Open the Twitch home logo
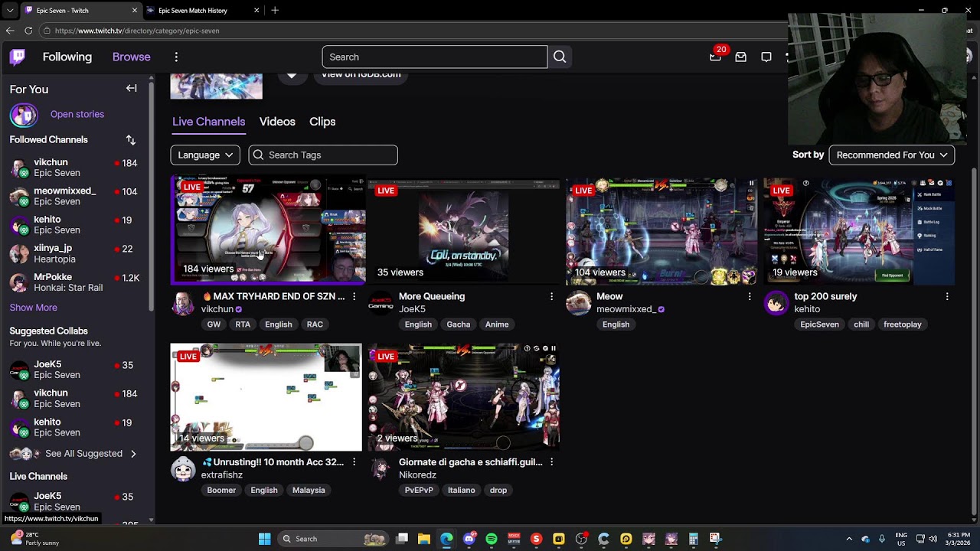980x551 pixels. pos(18,57)
